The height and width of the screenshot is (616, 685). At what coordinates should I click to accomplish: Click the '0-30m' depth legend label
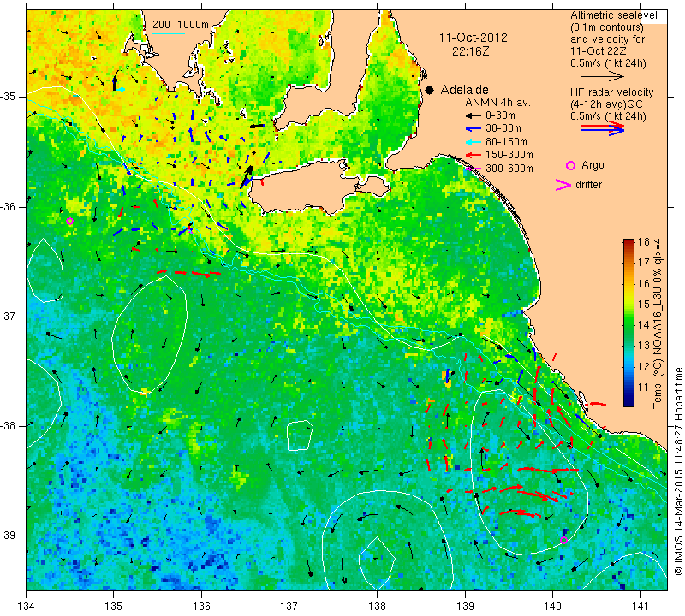tap(500, 116)
